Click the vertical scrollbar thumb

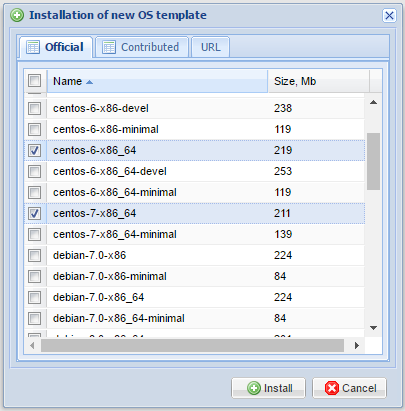click(373, 161)
